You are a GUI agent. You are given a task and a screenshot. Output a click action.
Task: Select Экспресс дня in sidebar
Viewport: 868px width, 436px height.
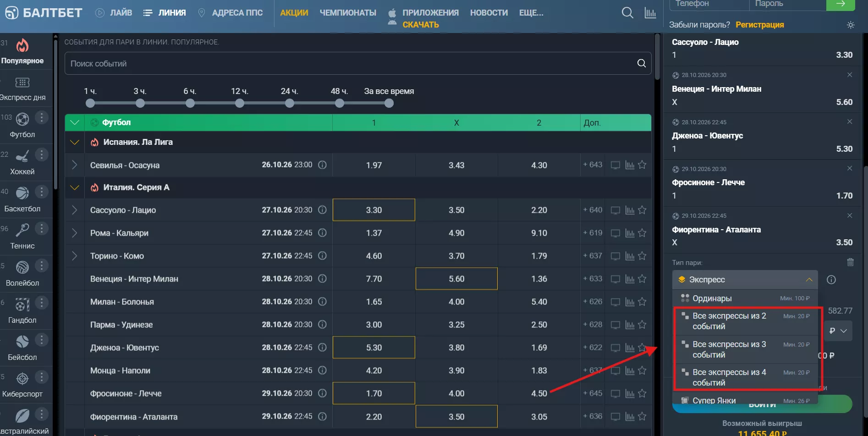[x=22, y=88]
